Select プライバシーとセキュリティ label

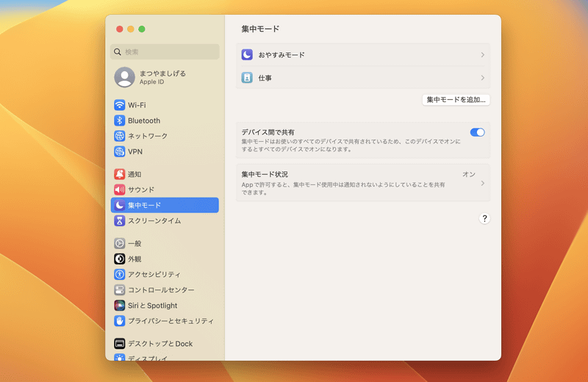(x=171, y=321)
